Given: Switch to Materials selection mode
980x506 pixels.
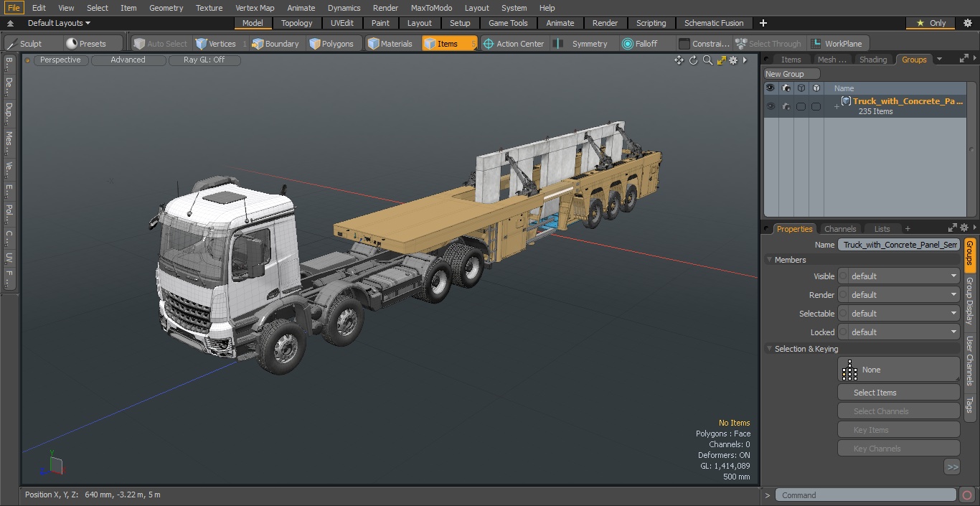Looking at the screenshot, I should coord(390,44).
